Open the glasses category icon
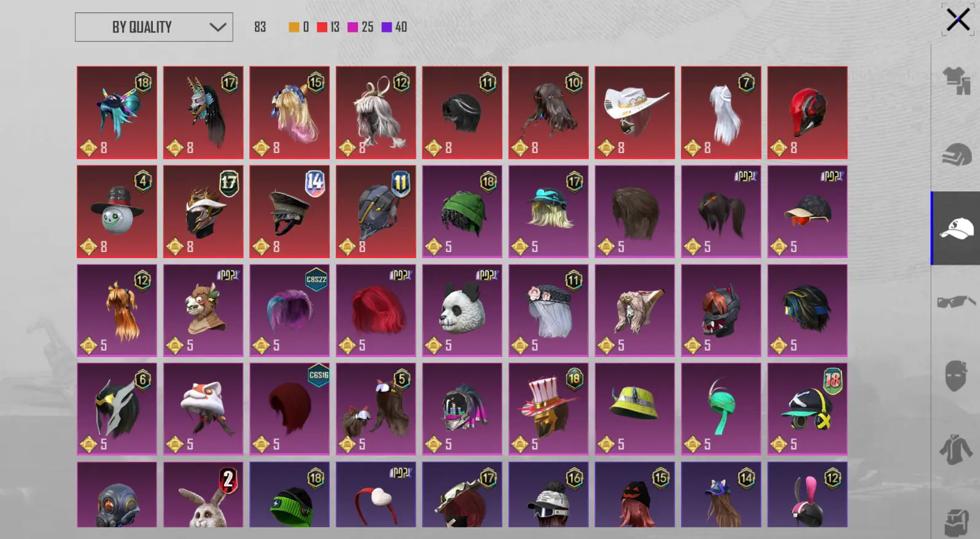Image resolution: width=980 pixels, height=539 pixels. [956, 302]
